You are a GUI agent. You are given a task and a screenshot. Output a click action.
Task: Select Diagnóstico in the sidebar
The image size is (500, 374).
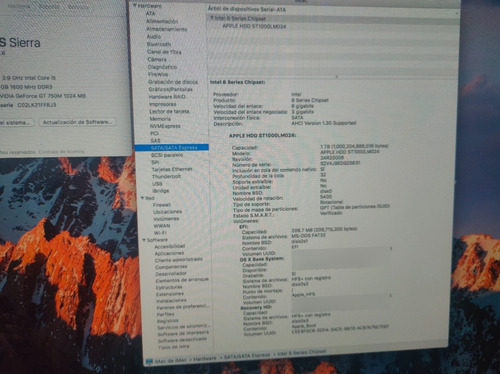162,67
